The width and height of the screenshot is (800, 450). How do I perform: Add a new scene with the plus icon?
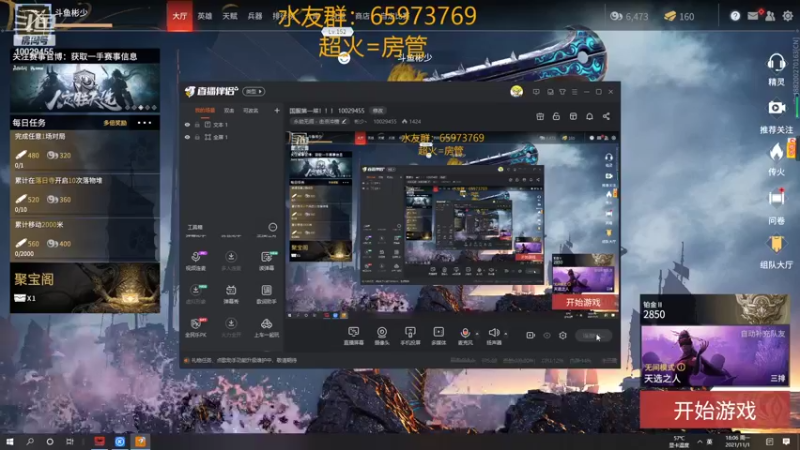pos(277,110)
